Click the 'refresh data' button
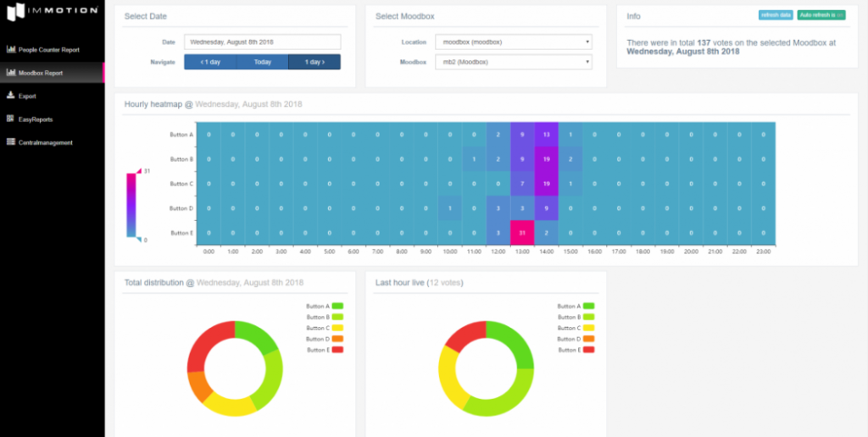868x437 pixels. coord(776,15)
